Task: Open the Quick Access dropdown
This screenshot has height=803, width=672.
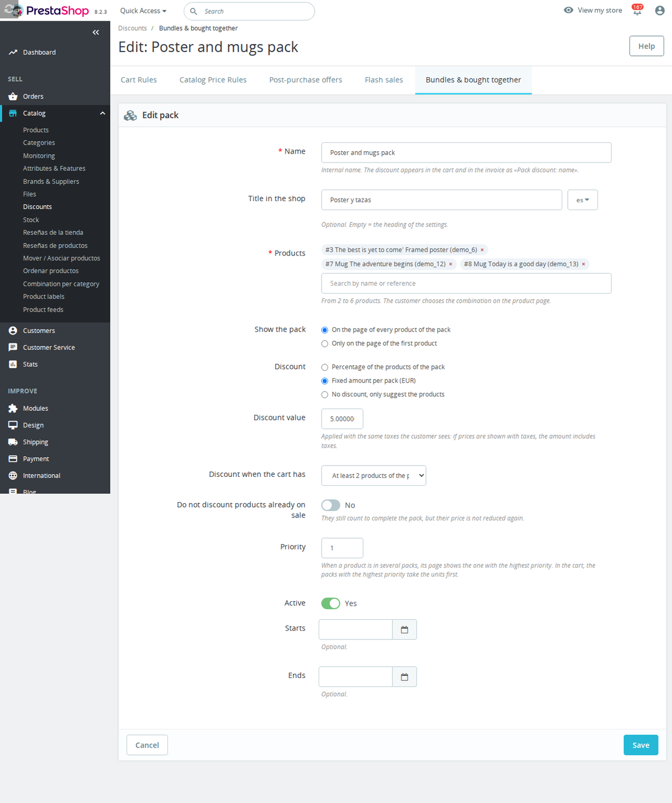Action: coord(143,11)
